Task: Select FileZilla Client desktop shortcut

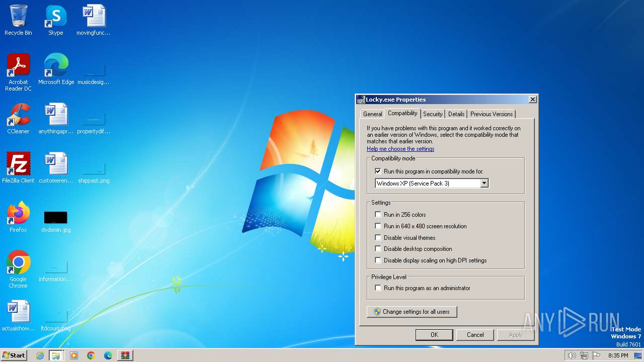Action: coord(18,168)
